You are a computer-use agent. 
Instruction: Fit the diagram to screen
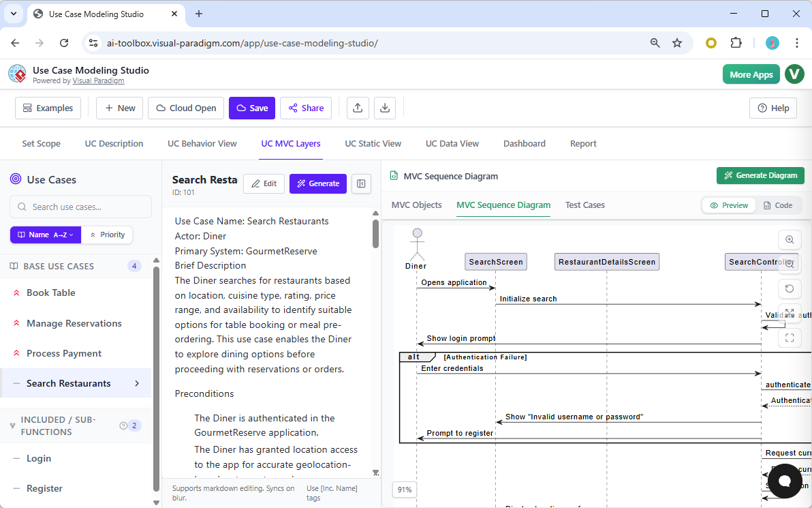(x=790, y=313)
